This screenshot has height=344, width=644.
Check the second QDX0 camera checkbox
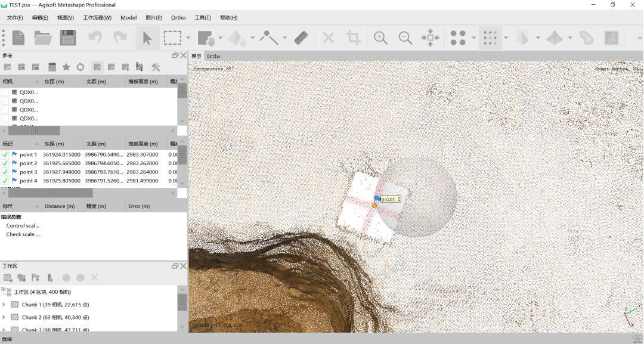click(5, 101)
